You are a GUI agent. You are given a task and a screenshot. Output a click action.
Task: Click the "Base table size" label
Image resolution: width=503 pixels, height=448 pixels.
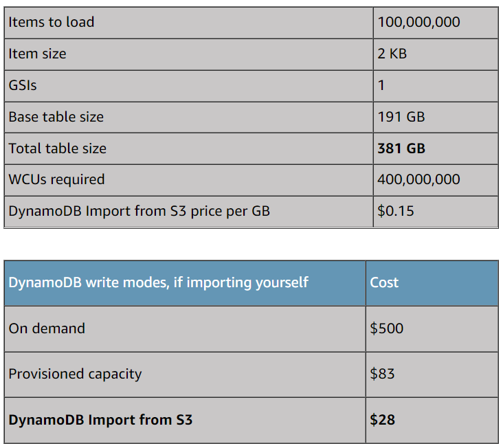[56, 117]
